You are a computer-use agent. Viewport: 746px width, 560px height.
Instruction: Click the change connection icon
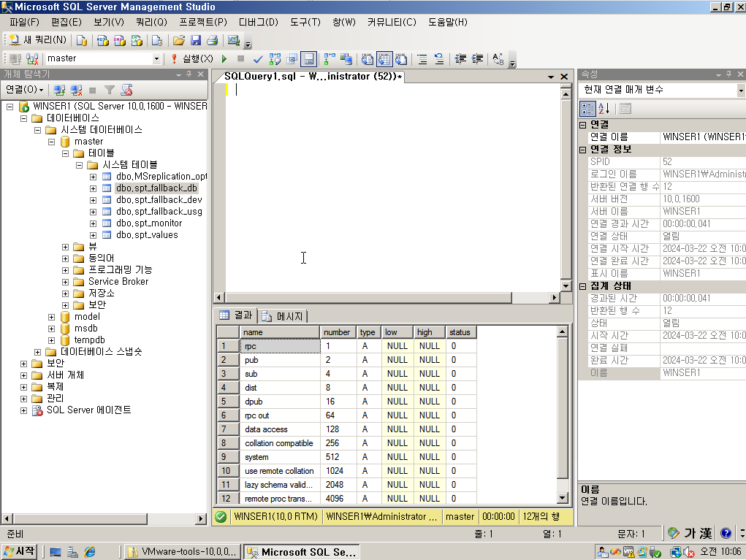[x=32, y=58]
